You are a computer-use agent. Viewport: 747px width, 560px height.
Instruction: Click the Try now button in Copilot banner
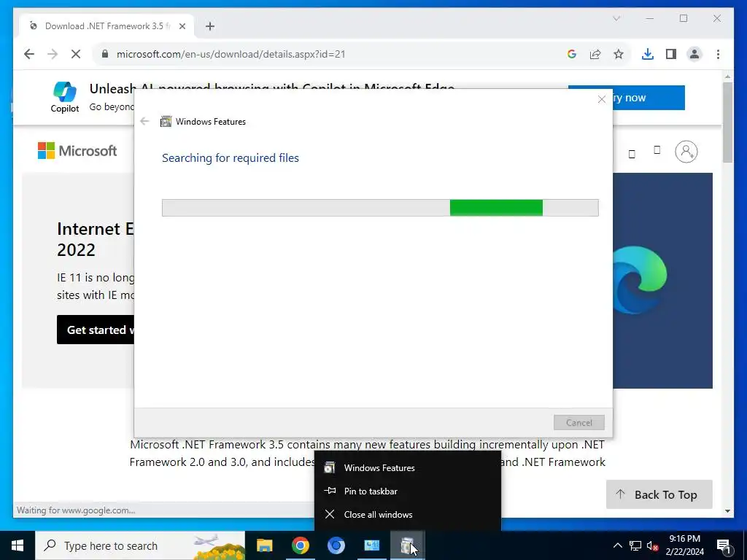click(x=649, y=98)
